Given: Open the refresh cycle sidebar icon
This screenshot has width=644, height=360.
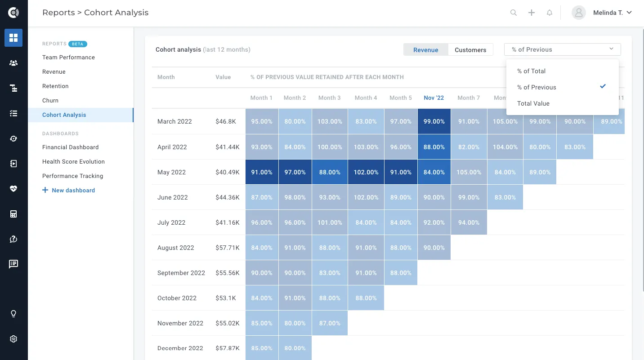Looking at the screenshot, I should [13, 138].
